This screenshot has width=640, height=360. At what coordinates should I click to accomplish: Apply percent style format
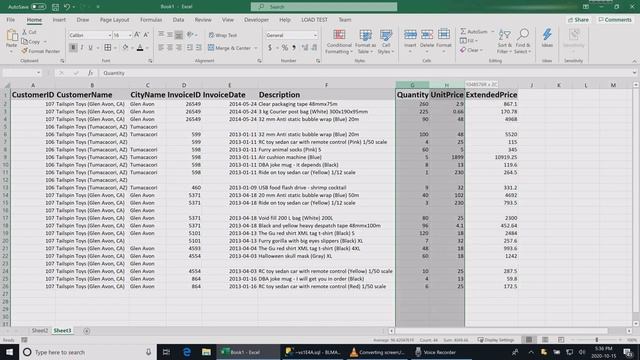284,48
